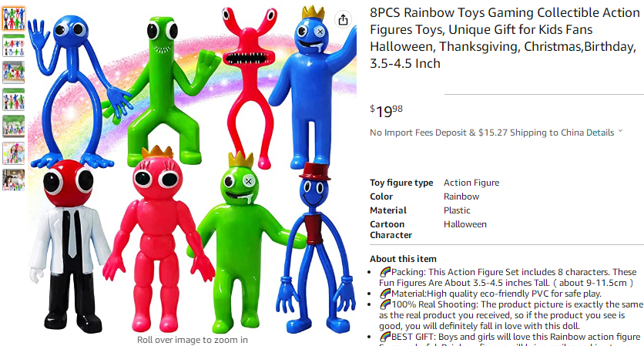
Task: Select the fourth thumbnail in image gallery
Action: (14, 99)
